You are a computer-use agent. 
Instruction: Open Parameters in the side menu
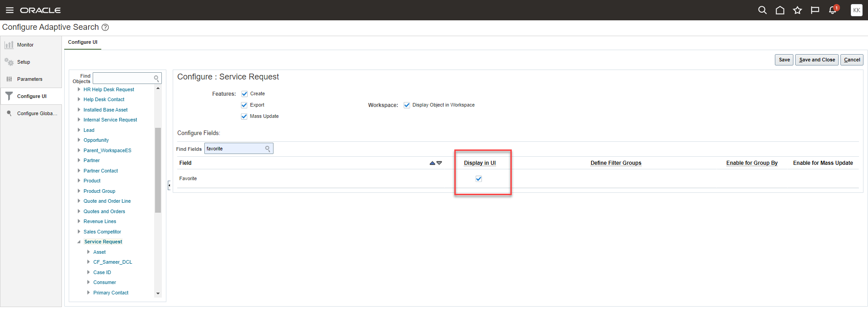click(x=30, y=79)
